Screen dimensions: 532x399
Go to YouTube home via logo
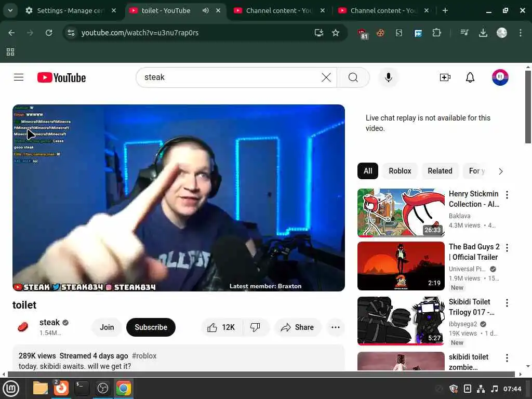click(x=61, y=78)
